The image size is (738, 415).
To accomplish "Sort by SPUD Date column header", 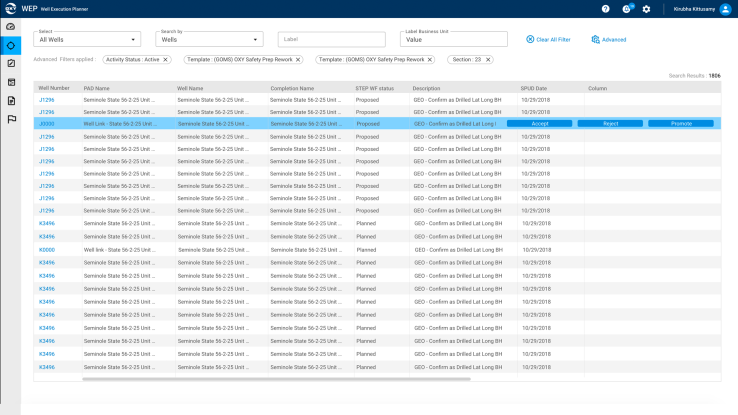I will click(x=534, y=88).
